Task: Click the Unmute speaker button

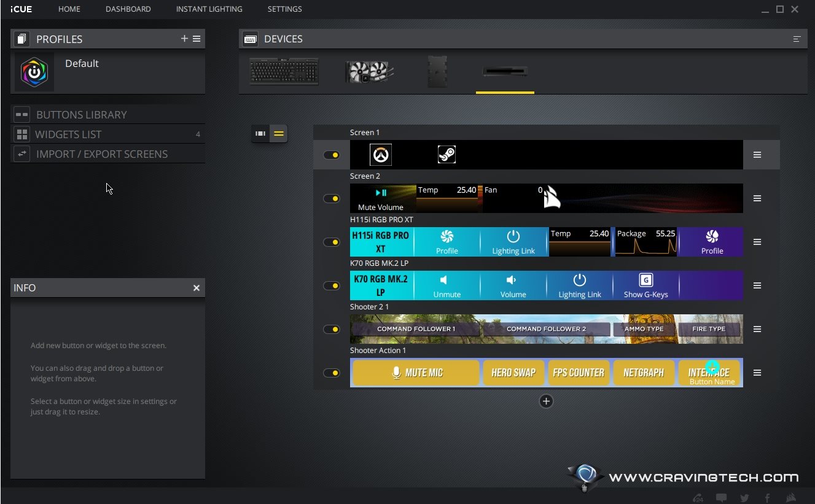Action: (447, 285)
